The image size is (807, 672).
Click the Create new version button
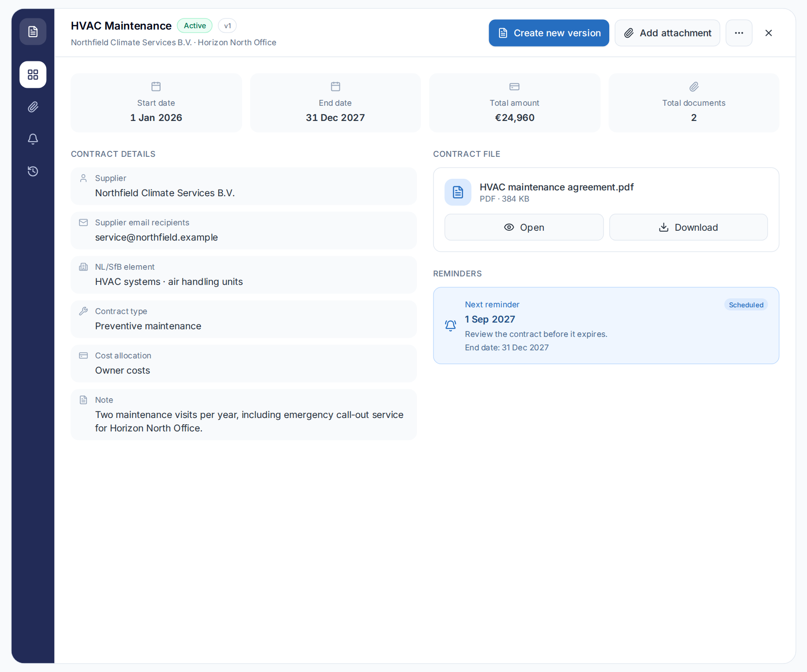click(549, 33)
